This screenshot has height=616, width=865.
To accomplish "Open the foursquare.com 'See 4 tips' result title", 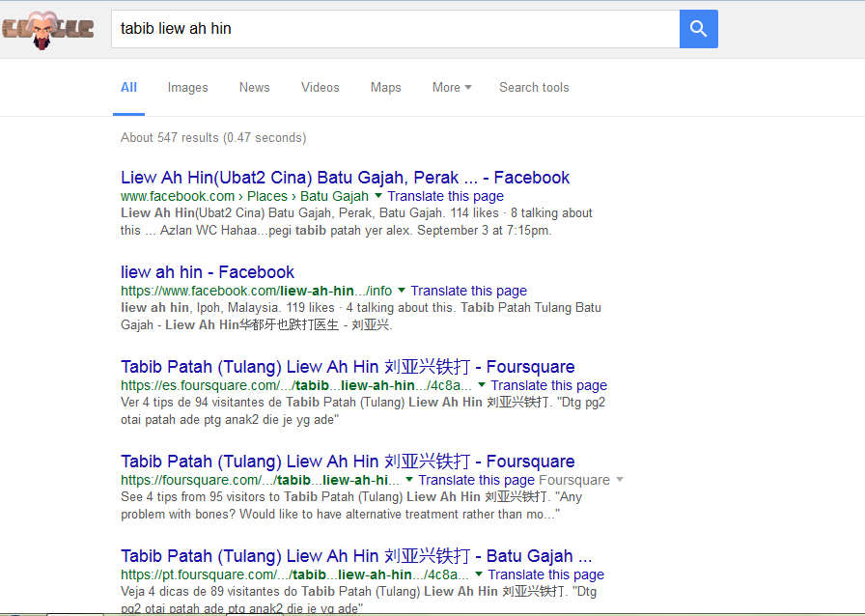I will click(x=348, y=461).
